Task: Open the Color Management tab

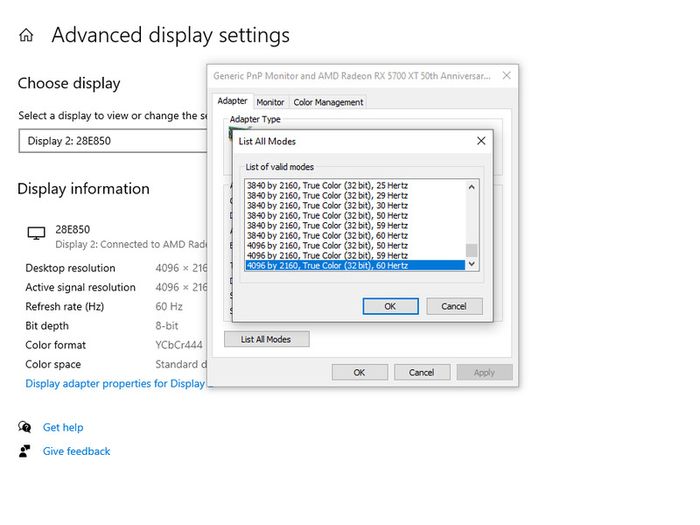Action: click(328, 102)
